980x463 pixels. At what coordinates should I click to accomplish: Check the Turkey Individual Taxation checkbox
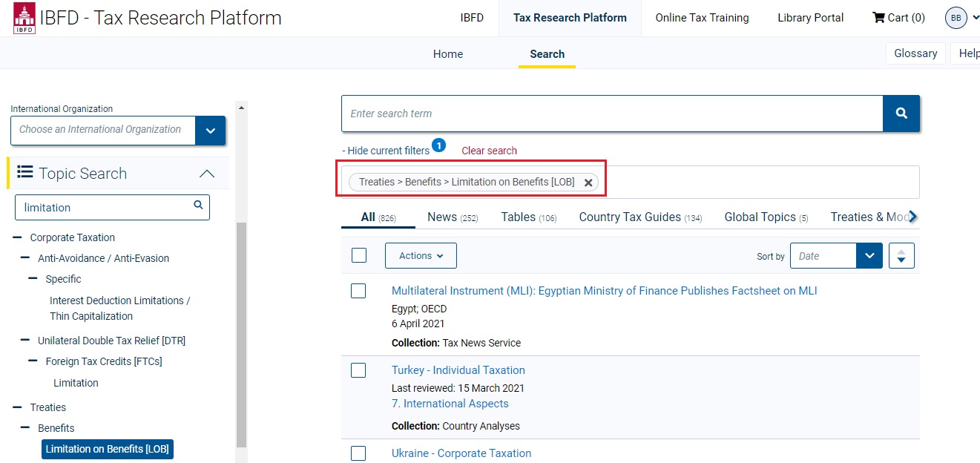pyautogui.click(x=358, y=370)
